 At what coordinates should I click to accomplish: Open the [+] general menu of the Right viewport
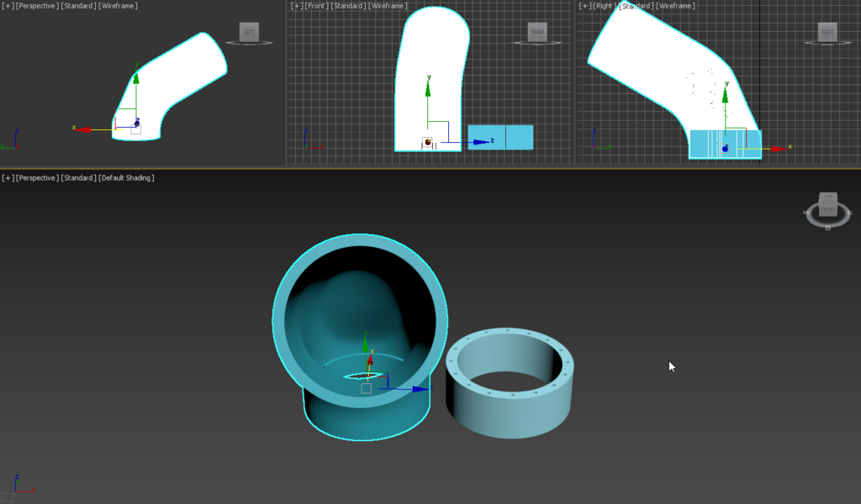(585, 6)
